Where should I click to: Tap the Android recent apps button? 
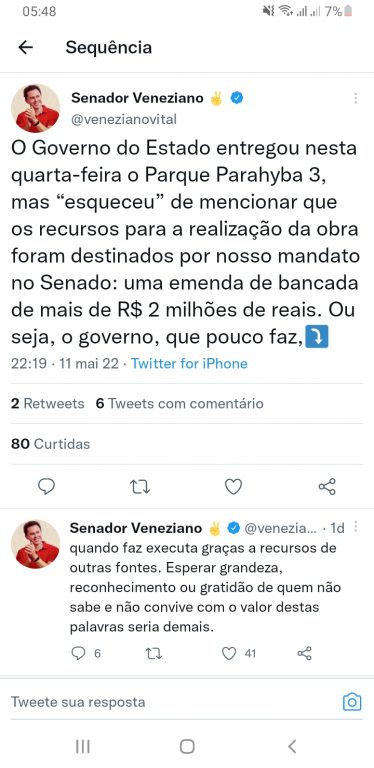tap(83, 746)
